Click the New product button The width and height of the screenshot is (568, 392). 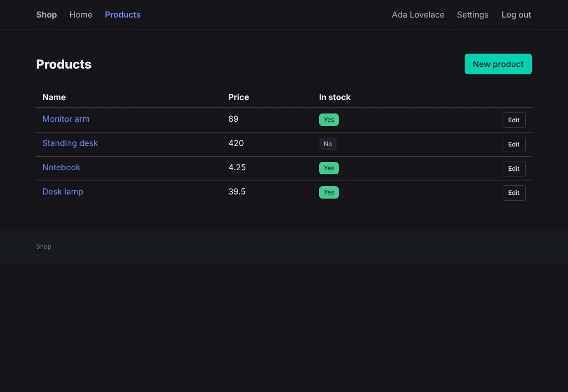click(498, 64)
